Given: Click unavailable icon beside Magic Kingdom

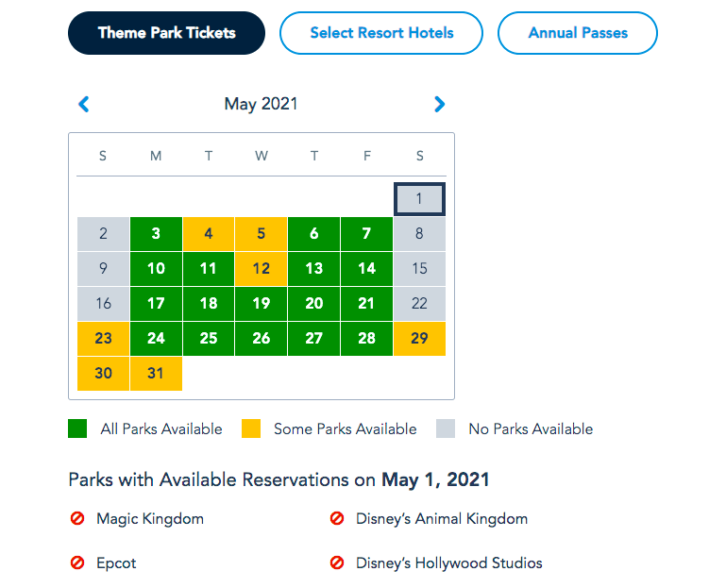Looking at the screenshot, I should pyautogui.click(x=78, y=518).
